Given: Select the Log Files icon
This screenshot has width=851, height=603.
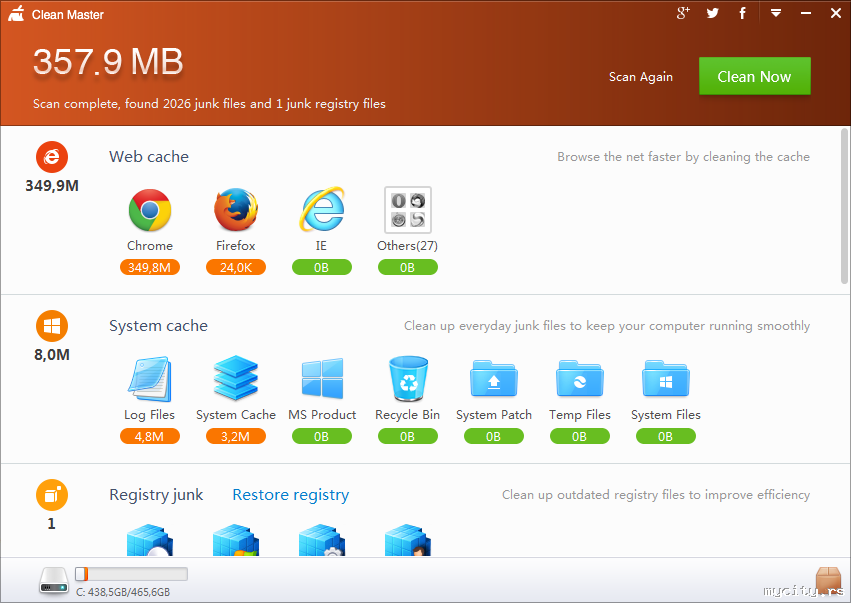Looking at the screenshot, I should [x=150, y=379].
